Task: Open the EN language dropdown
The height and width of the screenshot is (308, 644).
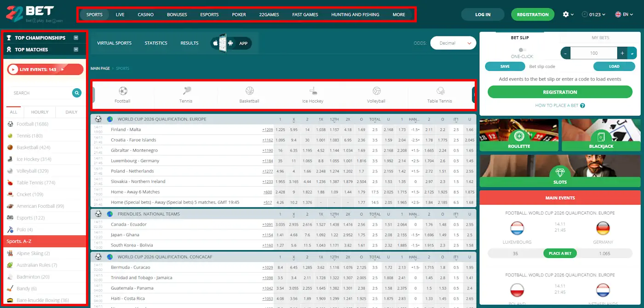Action: [x=624, y=14]
